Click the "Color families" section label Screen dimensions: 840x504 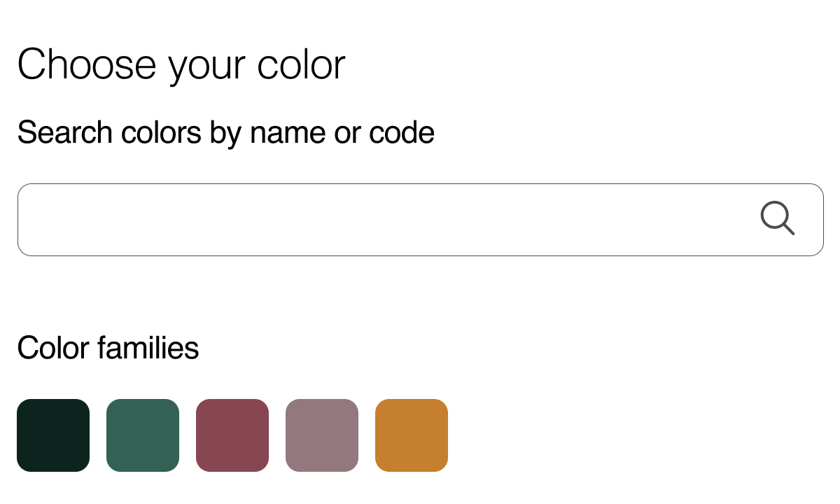pyautogui.click(x=108, y=348)
